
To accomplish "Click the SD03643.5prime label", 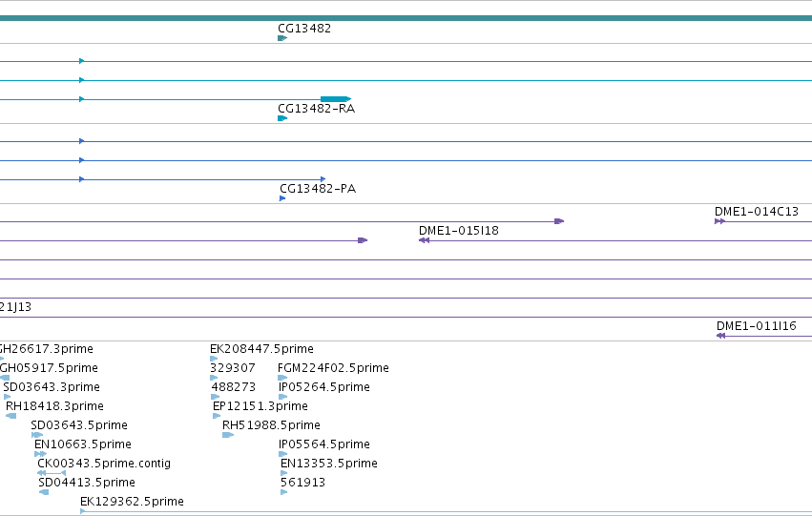I will pyautogui.click(x=79, y=425).
